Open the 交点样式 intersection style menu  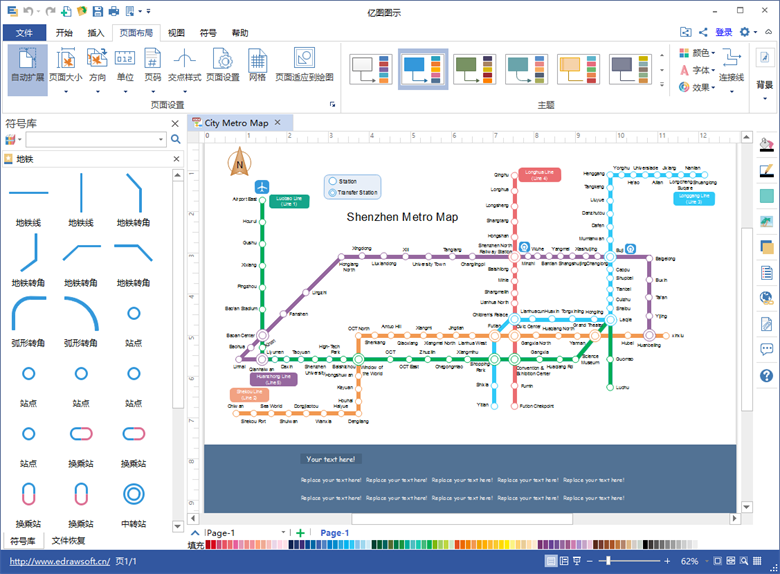[x=185, y=70]
